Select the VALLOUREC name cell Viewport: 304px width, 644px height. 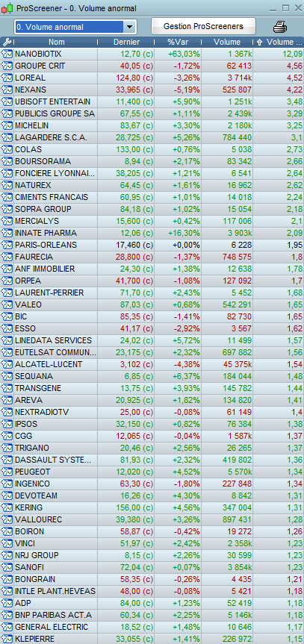point(55,519)
